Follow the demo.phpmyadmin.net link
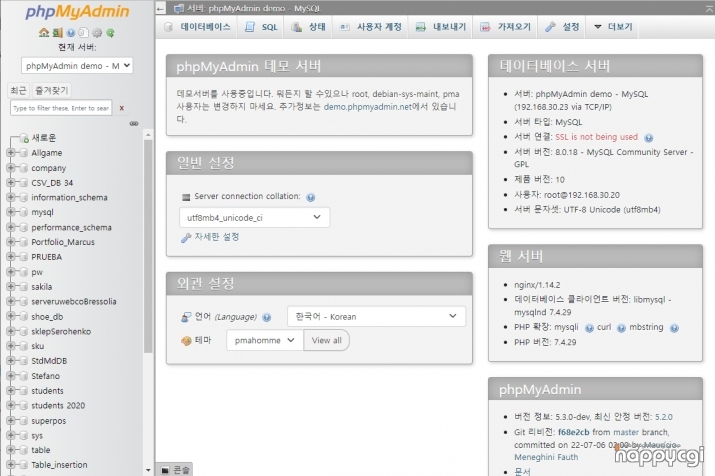The image size is (715, 476). 368,107
